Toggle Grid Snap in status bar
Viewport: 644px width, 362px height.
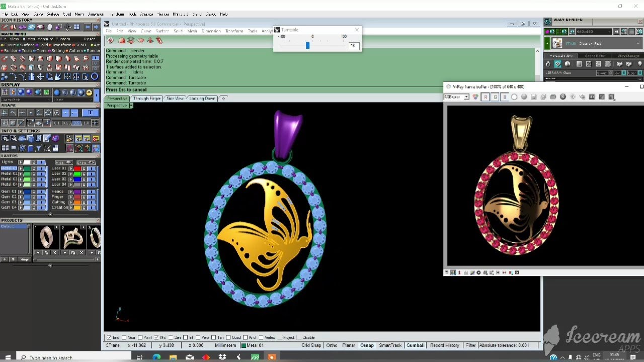(x=311, y=345)
